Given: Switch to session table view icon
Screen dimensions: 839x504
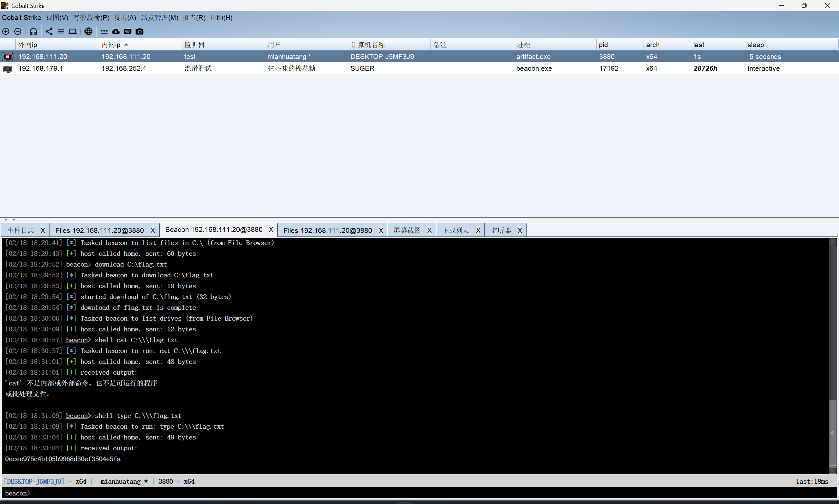Looking at the screenshot, I should pyautogui.click(x=61, y=31).
